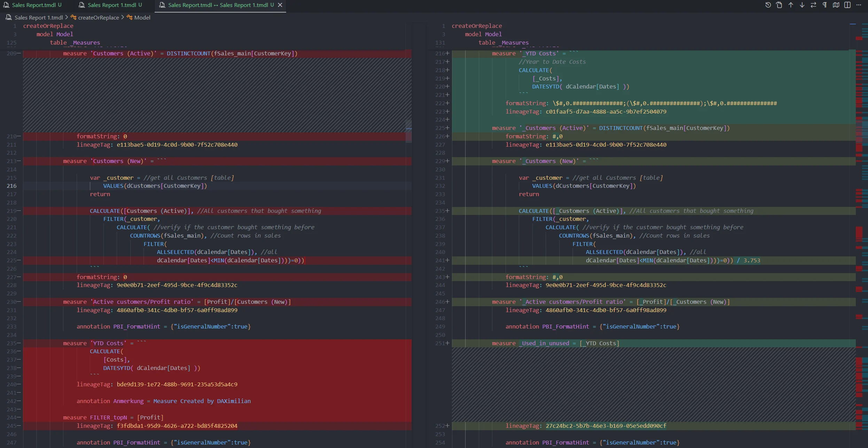
Task: Click the file icon on the diff comparison tab
Action: (x=162, y=5)
